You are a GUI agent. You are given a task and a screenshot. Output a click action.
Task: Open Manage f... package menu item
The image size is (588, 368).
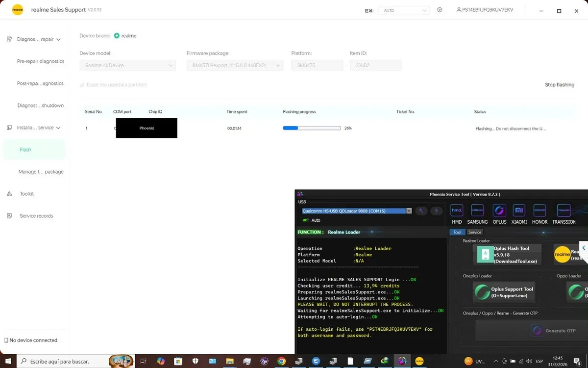pyautogui.click(x=41, y=172)
